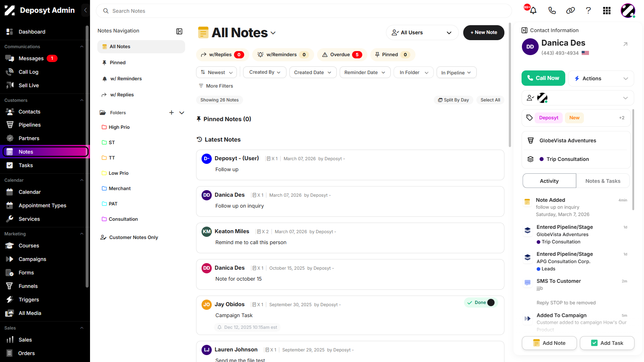Expand the Actions dropdown

point(601,78)
